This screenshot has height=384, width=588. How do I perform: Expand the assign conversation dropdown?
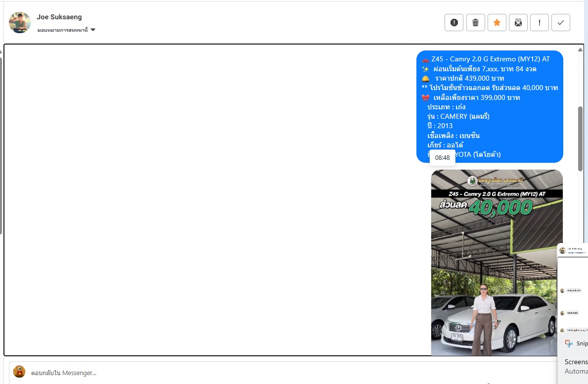tap(66, 30)
